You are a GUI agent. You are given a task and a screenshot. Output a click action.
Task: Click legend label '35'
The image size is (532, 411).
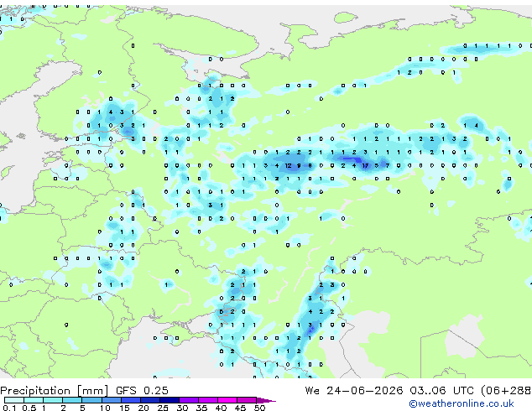(x=201, y=408)
